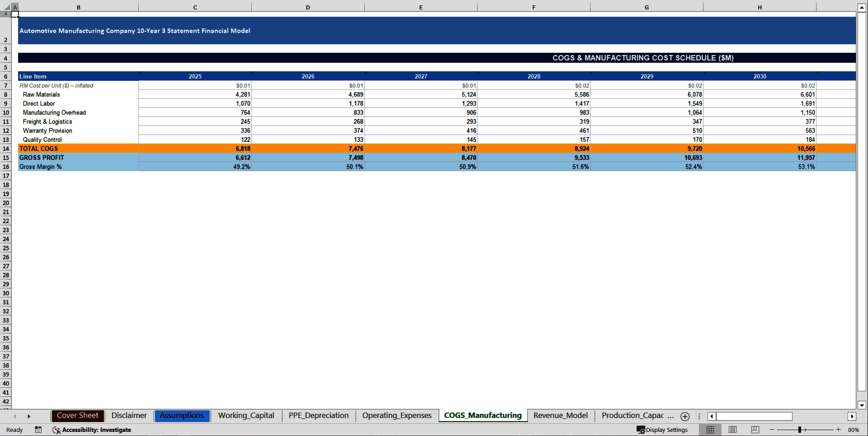The width and height of the screenshot is (868, 436).
Task: Open Page Layout view using its status bar icon
Action: tap(732, 430)
